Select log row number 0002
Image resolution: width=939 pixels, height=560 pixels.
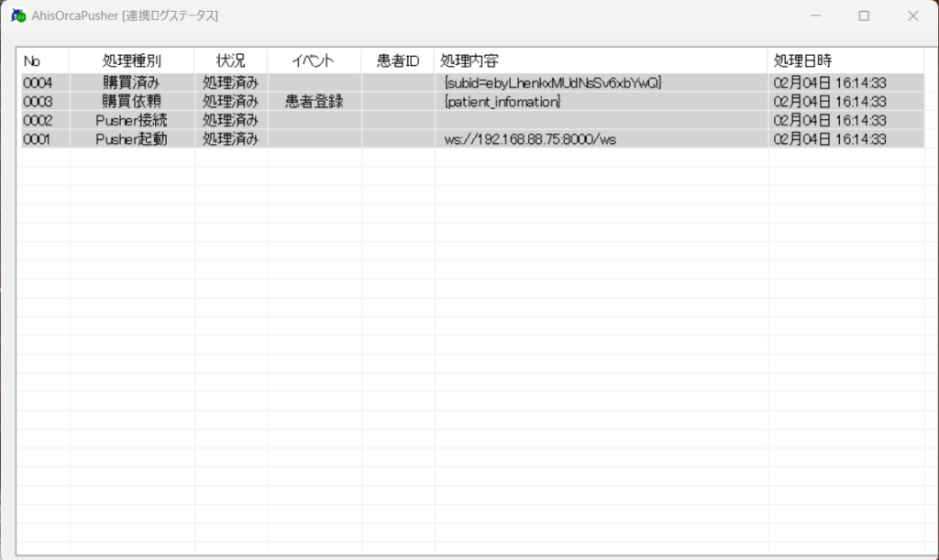coord(38,120)
